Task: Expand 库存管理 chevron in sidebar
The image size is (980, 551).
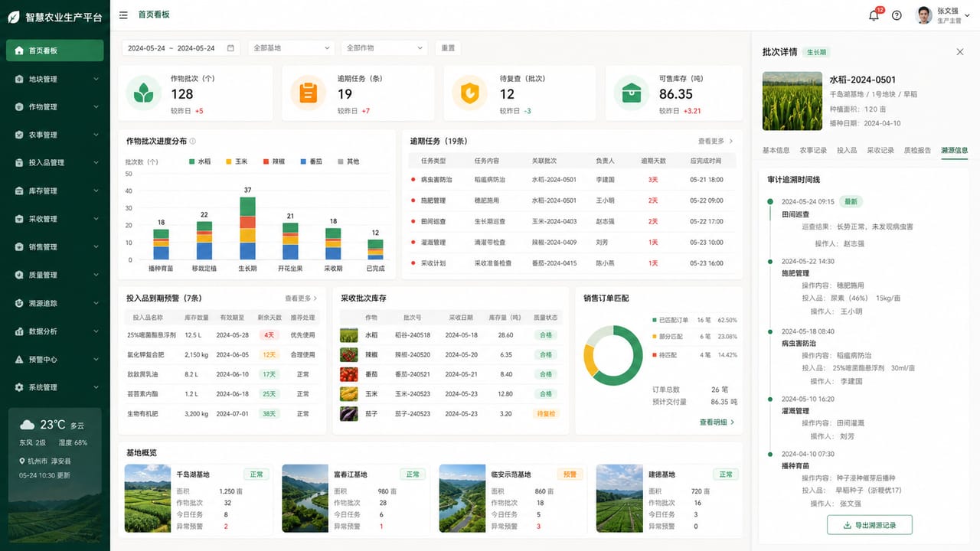Action: [x=96, y=191]
